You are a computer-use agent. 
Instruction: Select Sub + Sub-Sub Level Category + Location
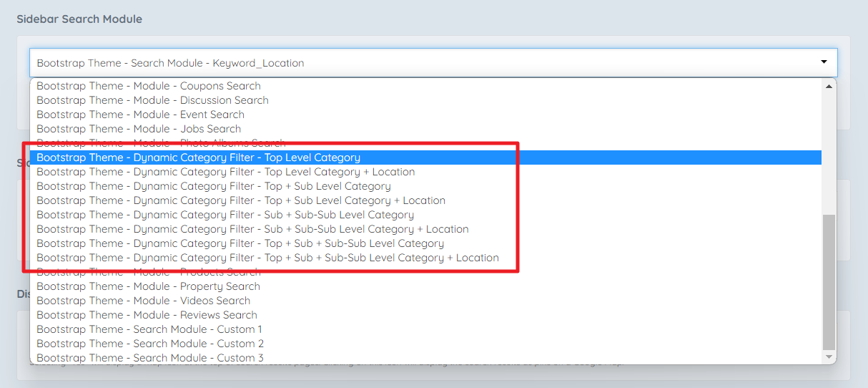click(x=426, y=229)
